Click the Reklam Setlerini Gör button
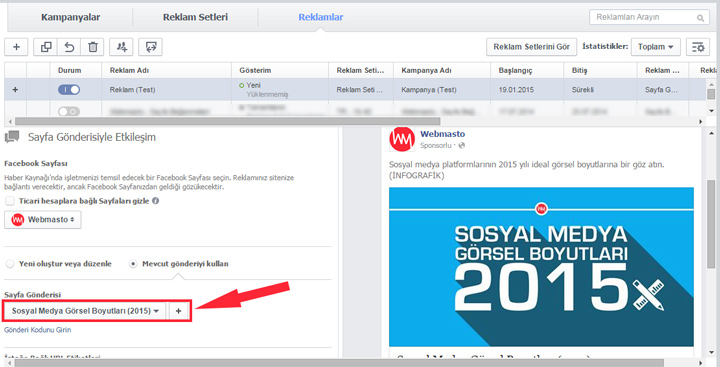The height and width of the screenshot is (367, 720). (531, 47)
